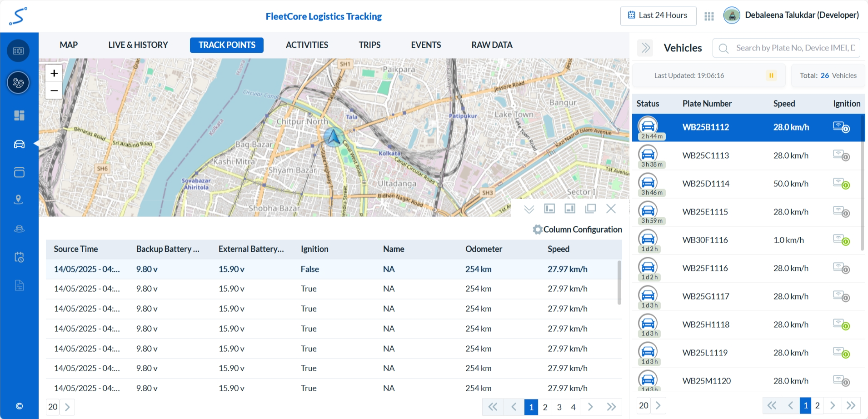Pause live vehicle list updates

[771, 75]
